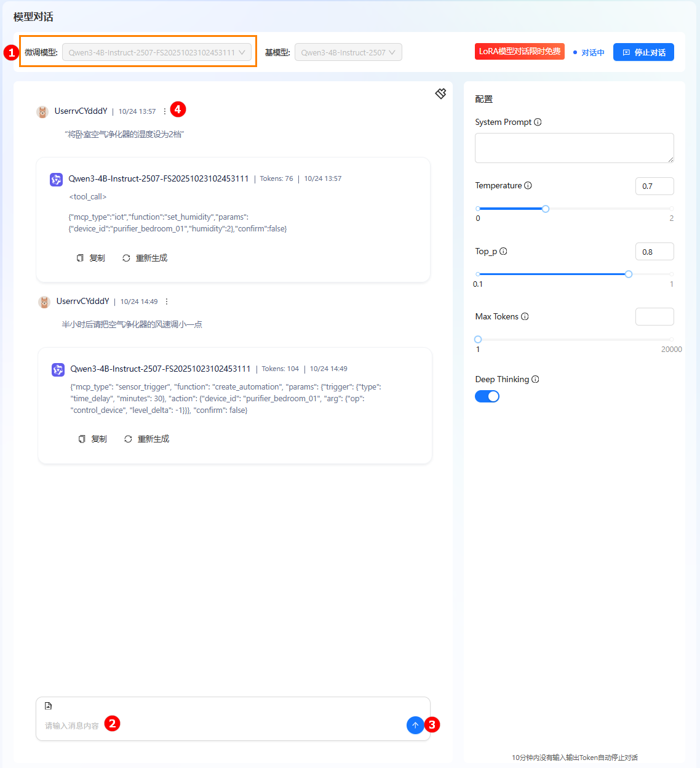Expand the 微调模型 fine-tuned model dropdown

click(157, 52)
